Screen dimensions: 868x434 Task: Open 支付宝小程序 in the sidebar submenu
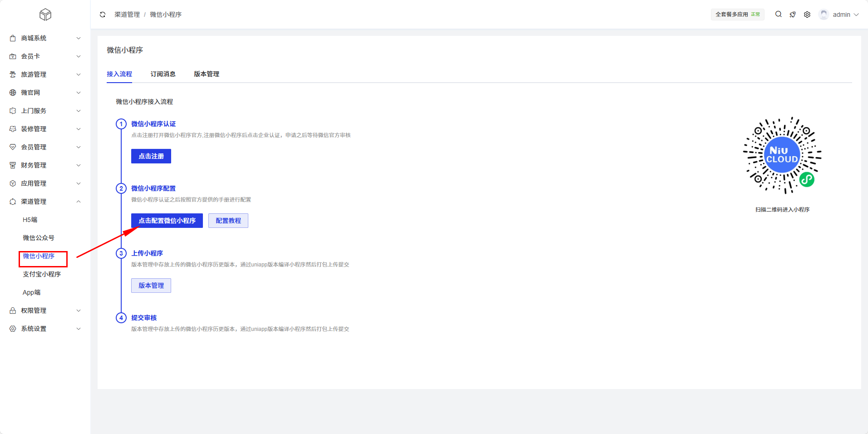(42, 274)
